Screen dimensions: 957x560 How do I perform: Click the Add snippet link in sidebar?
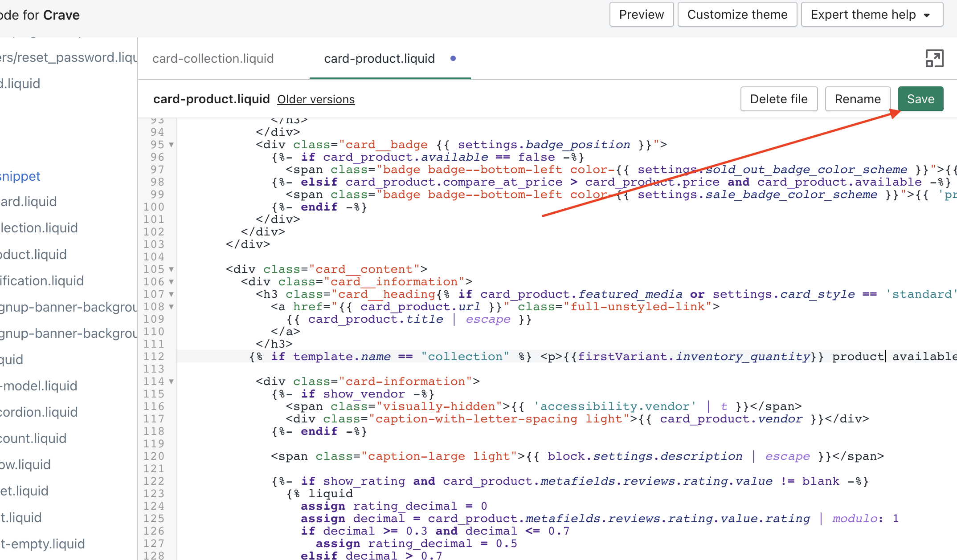[x=20, y=176]
